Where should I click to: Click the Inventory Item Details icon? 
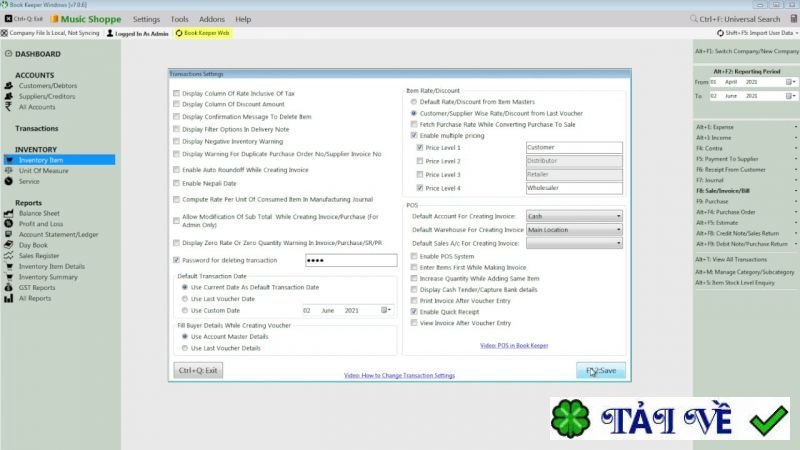click(9, 266)
